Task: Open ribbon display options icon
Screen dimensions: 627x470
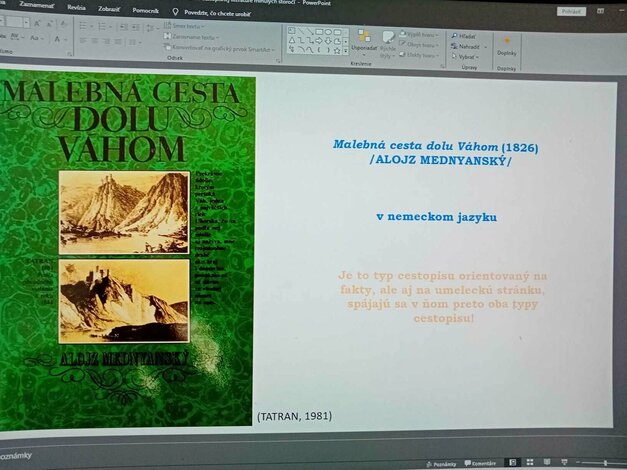Action: click(x=601, y=11)
